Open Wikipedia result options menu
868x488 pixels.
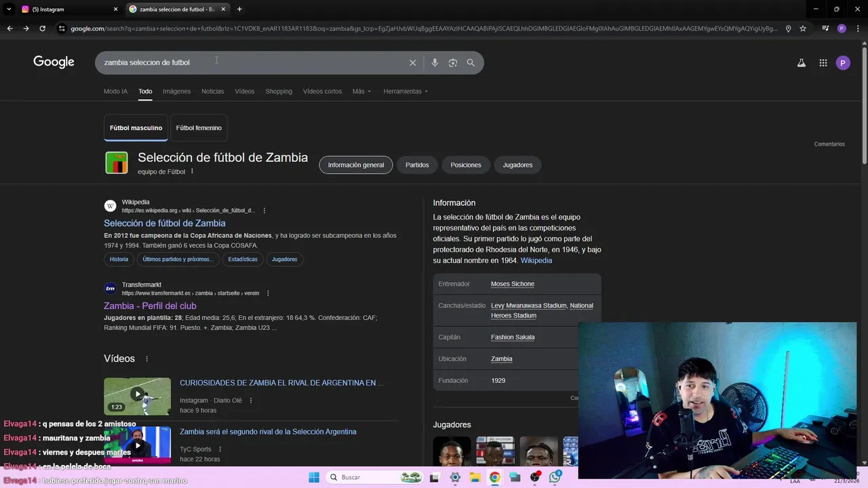pyautogui.click(x=264, y=211)
